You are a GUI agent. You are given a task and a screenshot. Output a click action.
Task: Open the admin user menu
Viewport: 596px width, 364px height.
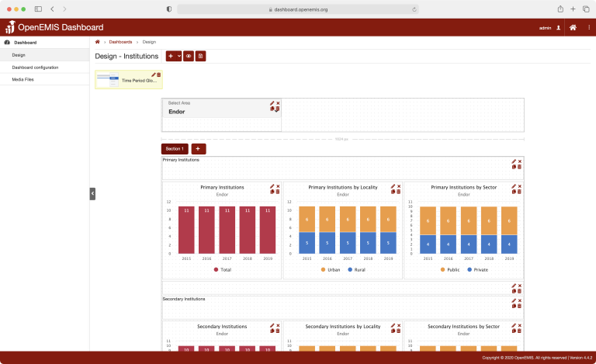coord(549,27)
